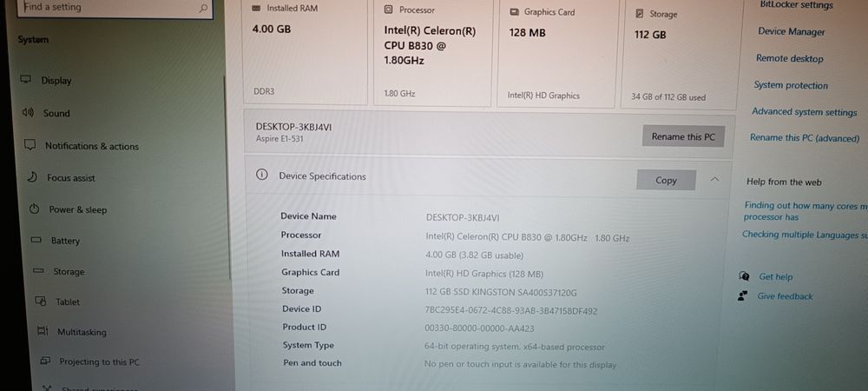Screen dimensions: 868x391
Task: Select the Intel(R) HD Graphics (128 MB) value
Action: [484, 274]
